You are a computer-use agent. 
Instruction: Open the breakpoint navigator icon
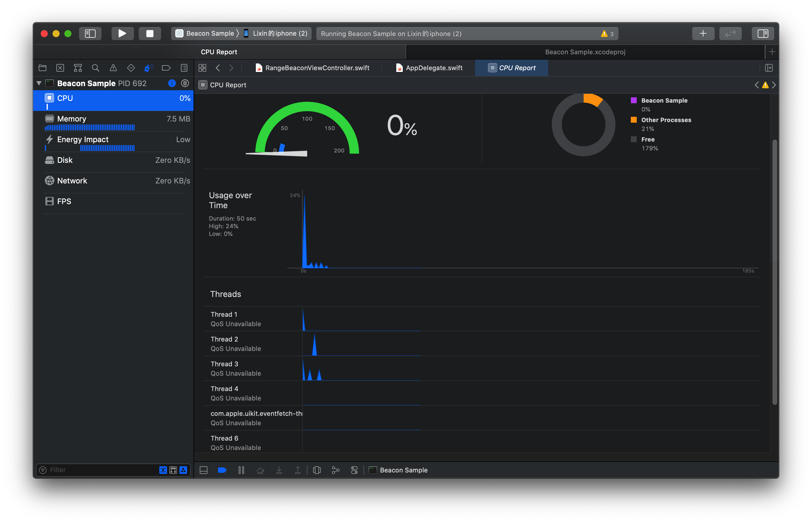point(166,68)
